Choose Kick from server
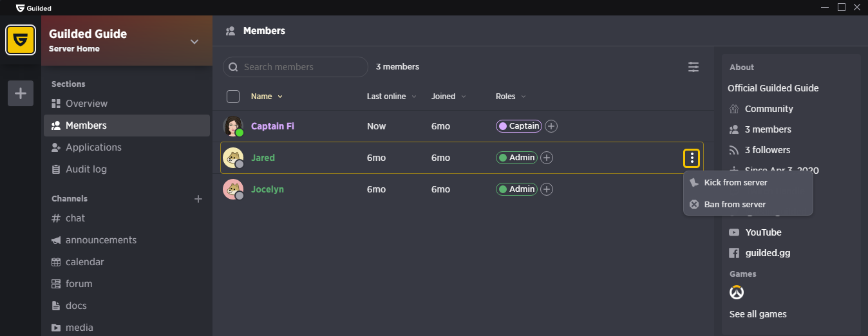 (748, 183)
